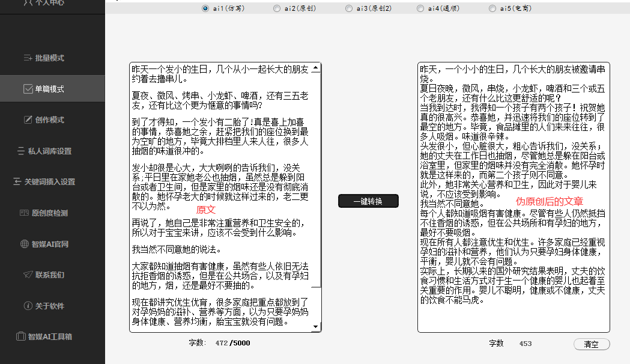The height and width of the screenshot is (364, 630).
Task: Choose the ai4(通顺) radio option
Action: 420,8
